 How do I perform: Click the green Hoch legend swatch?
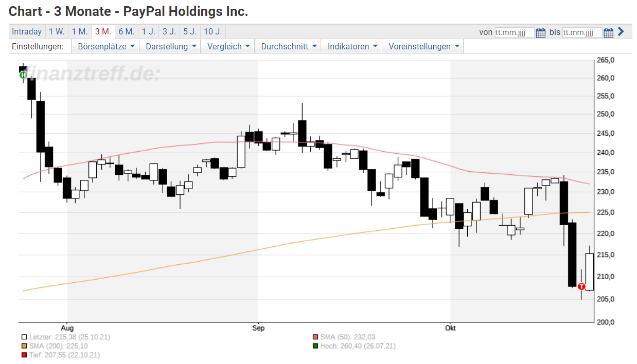[315, 346]
